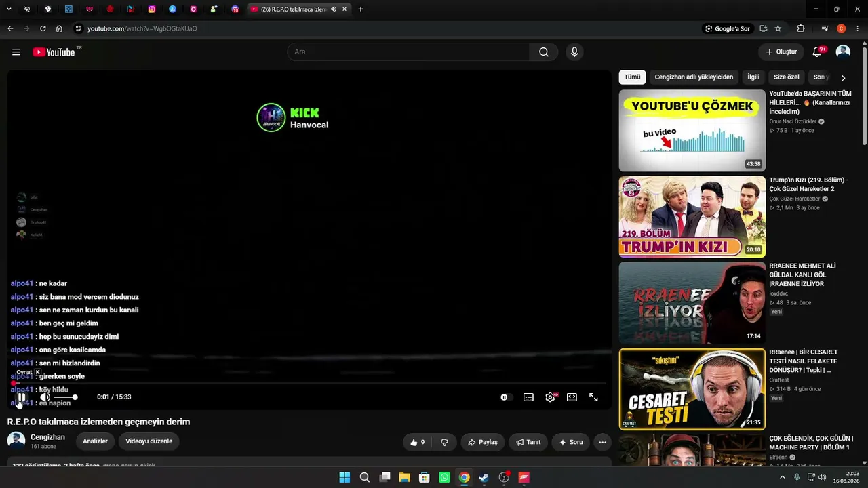Open the browser extensions puzzle icon
The width and height of the screenshot is (868, 488).
point(801,28)
